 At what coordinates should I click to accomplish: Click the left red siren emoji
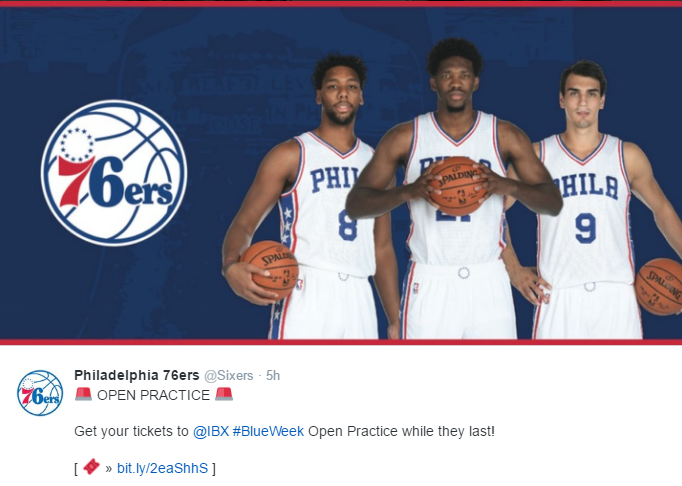click(84, 394)
